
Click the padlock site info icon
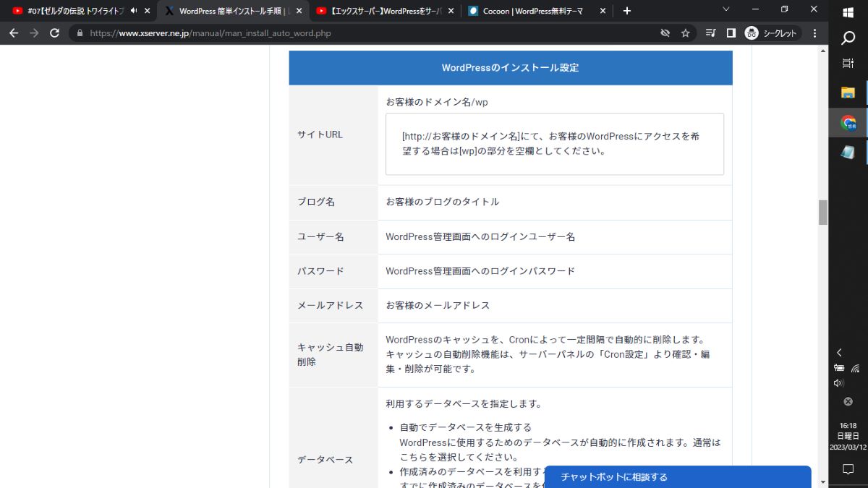point(80,33)
